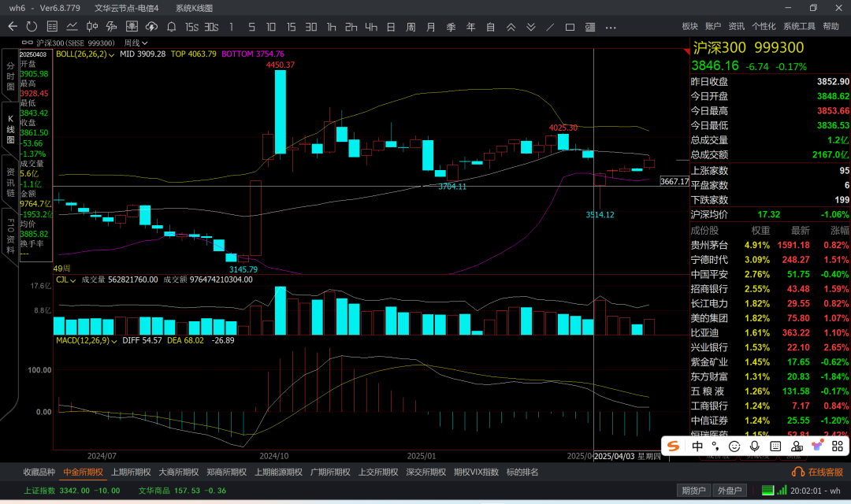851x504 pixels.
Task: Switch to the 上期所期权 tab
Action: point(131,472)
